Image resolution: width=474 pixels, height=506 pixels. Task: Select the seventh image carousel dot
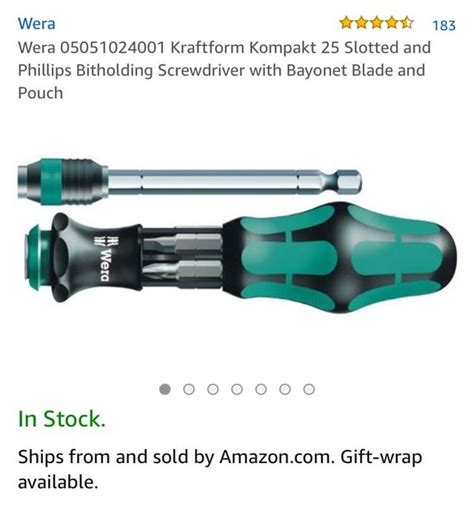click(x=309, y=389)
